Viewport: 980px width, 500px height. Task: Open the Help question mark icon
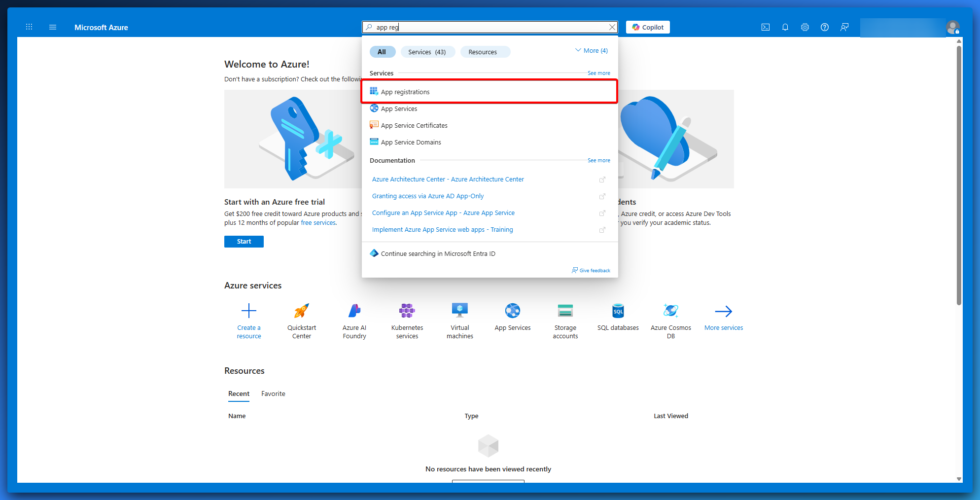tap(825, 27)
